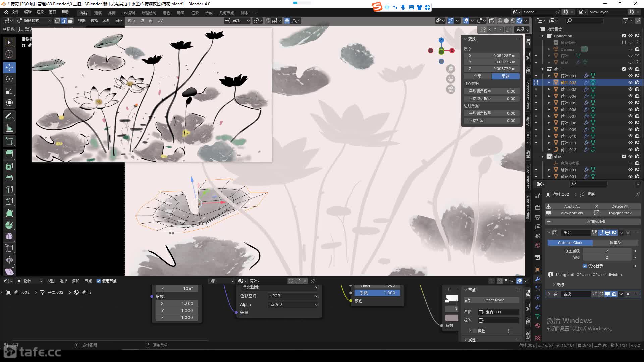Uncheck the Collection exclude checkbox
Screen dimensions: 644x362
[x=624, y=36]
